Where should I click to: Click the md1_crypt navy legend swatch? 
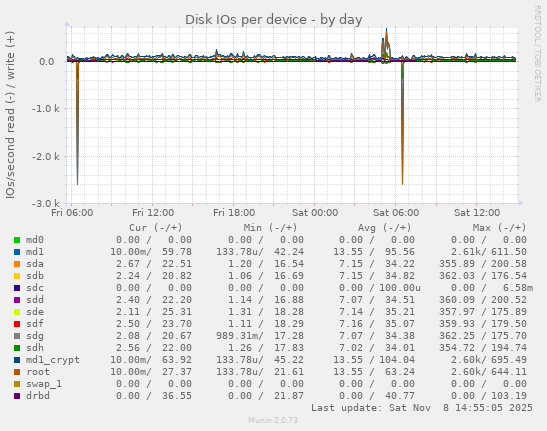click(x=17, y=360)
